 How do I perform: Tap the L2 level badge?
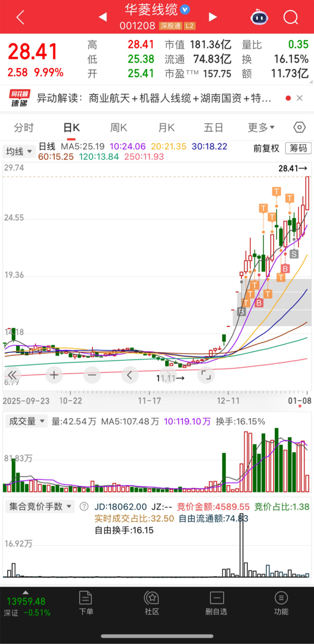189,26
